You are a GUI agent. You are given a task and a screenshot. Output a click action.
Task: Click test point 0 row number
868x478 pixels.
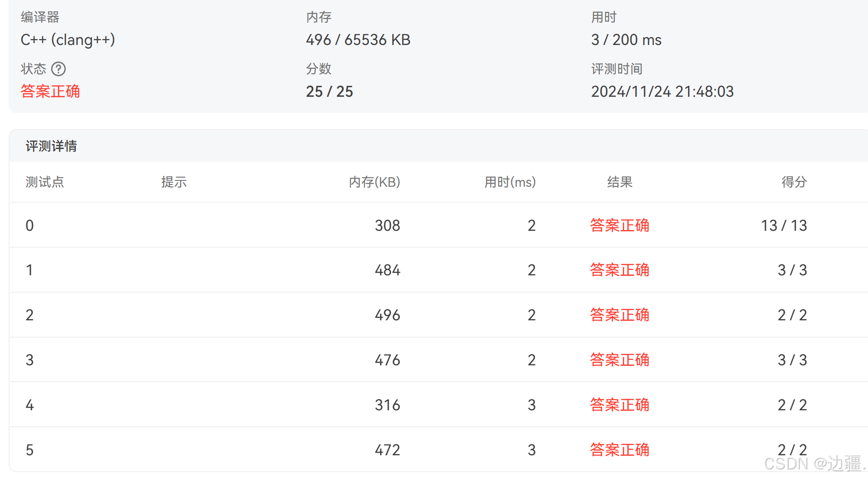[30, 225]
